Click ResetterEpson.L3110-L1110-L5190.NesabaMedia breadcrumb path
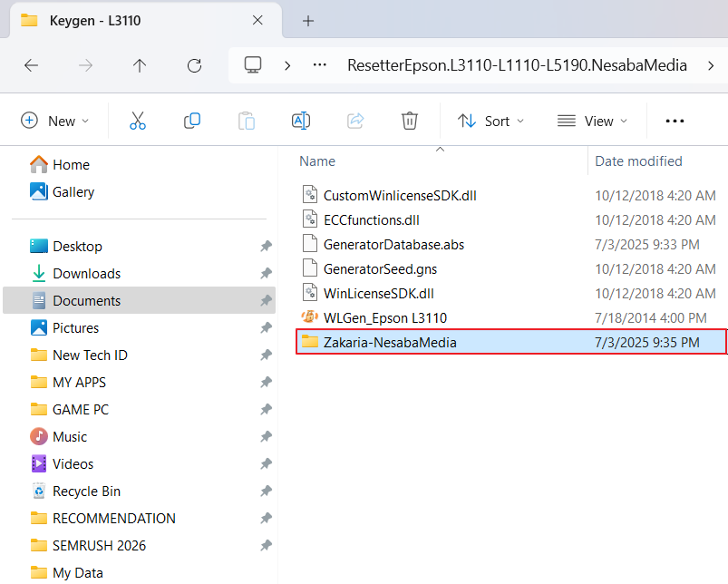The width and height of the screenshot is (728, 584). pyautogui.click(x=517, y=65)
